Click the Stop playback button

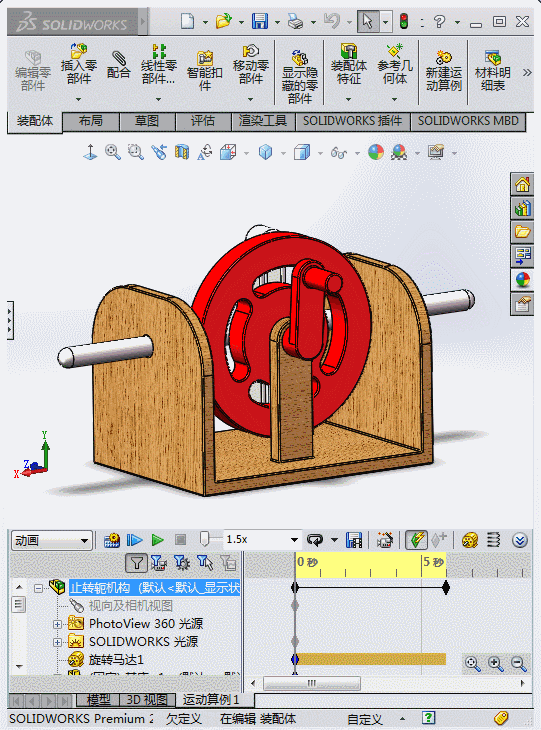pos(180,540)
